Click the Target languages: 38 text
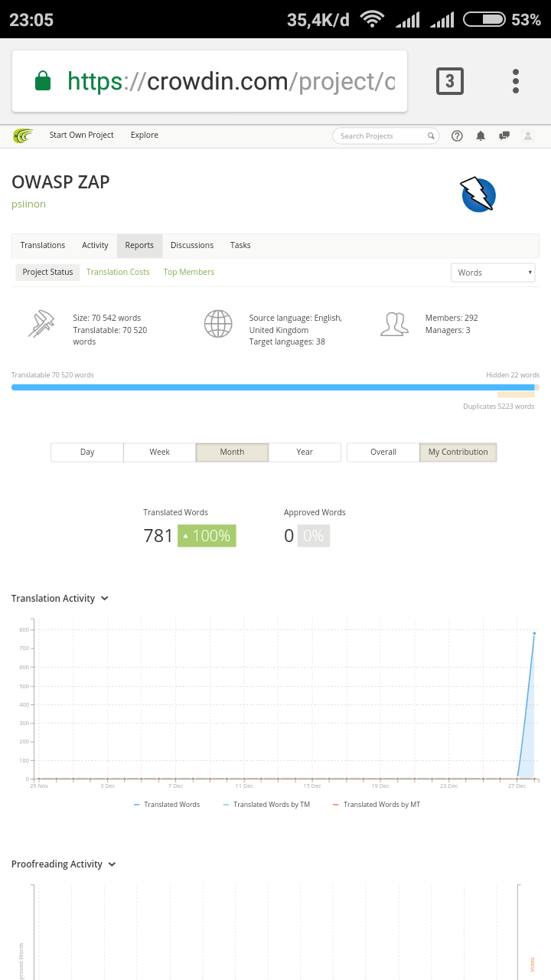The height and width of the screenshot is (980, 551). coord(287,341)
